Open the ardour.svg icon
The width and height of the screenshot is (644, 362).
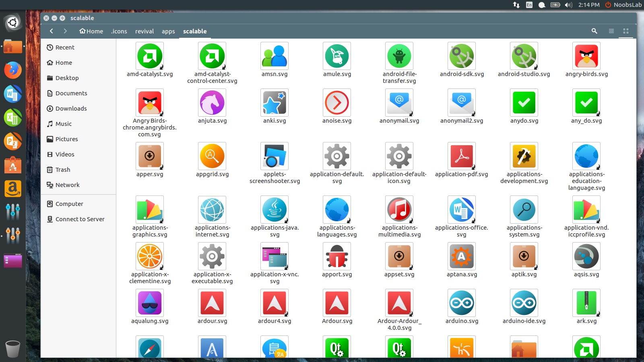click(x=212, y=303)
